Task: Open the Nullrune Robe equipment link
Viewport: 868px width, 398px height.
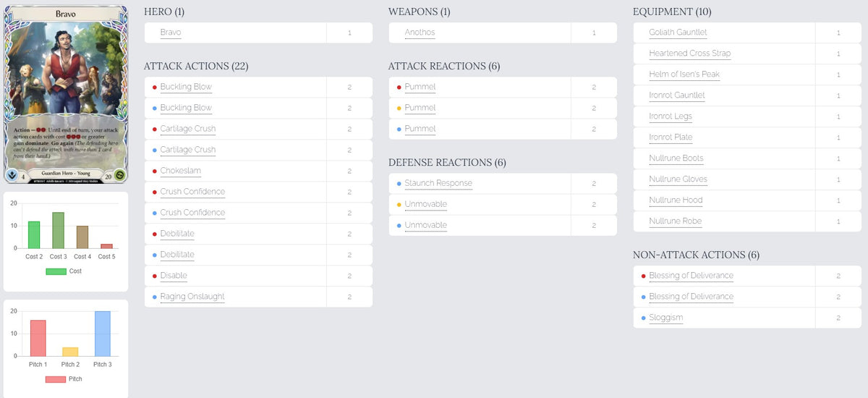Action: 676,221
